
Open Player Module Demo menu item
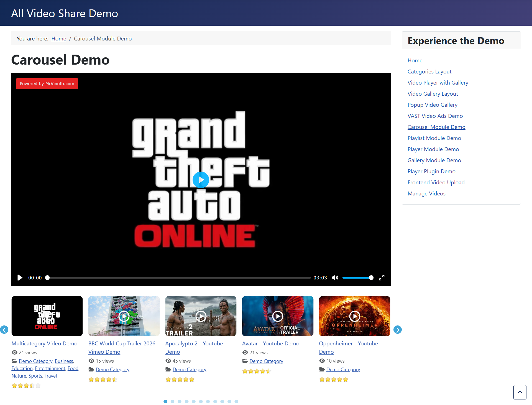click(433, 149)
